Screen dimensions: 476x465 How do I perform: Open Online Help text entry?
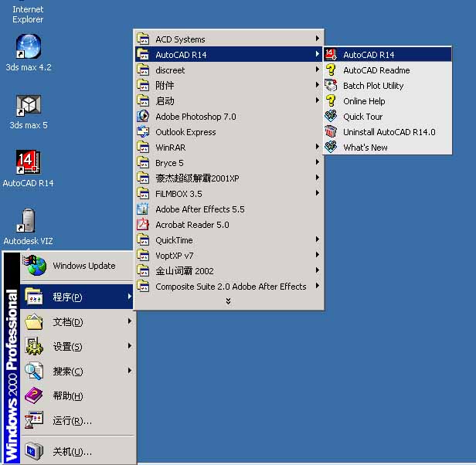(364, 101)
